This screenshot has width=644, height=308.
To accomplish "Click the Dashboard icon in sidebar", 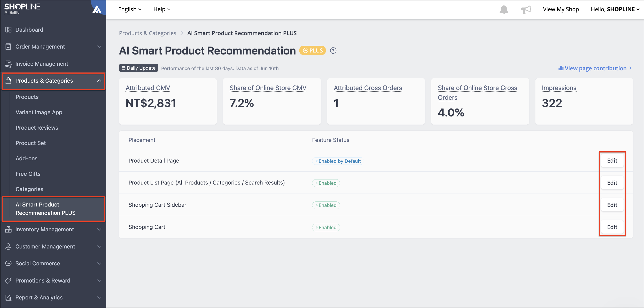I will click(8, 30).
